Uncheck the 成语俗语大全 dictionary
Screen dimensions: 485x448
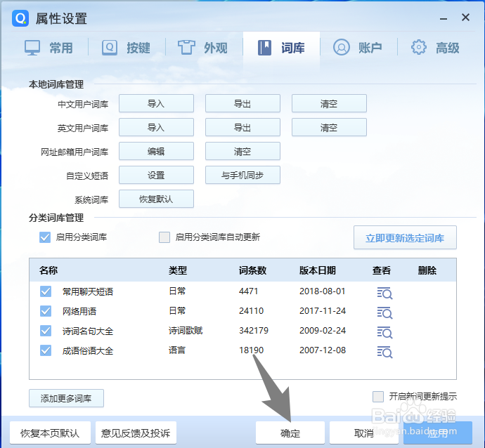(x=46, y=350)
